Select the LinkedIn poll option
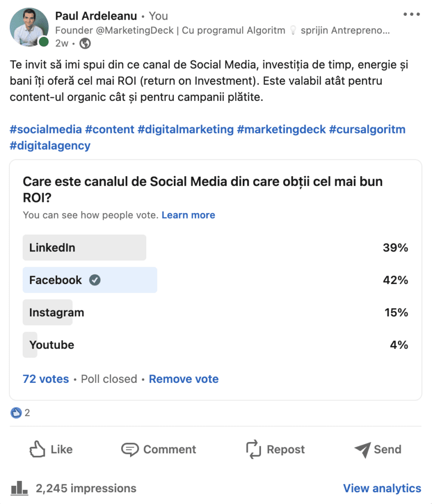432x504 pixels. point(215,248)
